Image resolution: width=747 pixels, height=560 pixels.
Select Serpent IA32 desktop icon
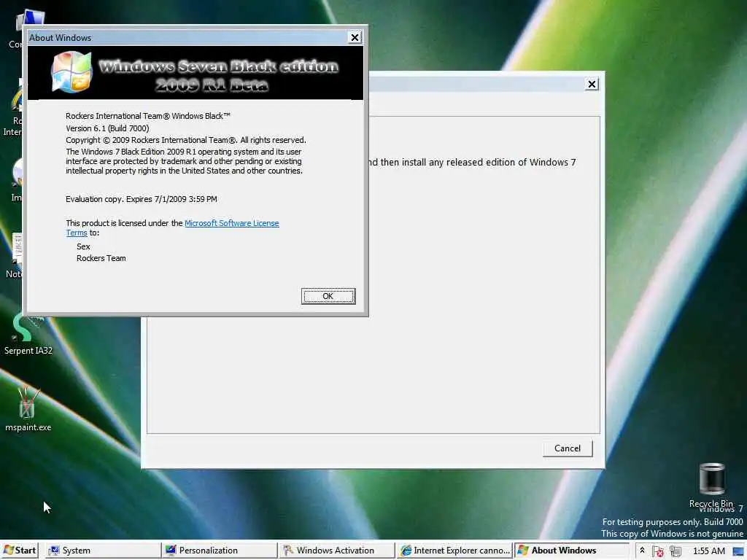click(x=28, y=335)
